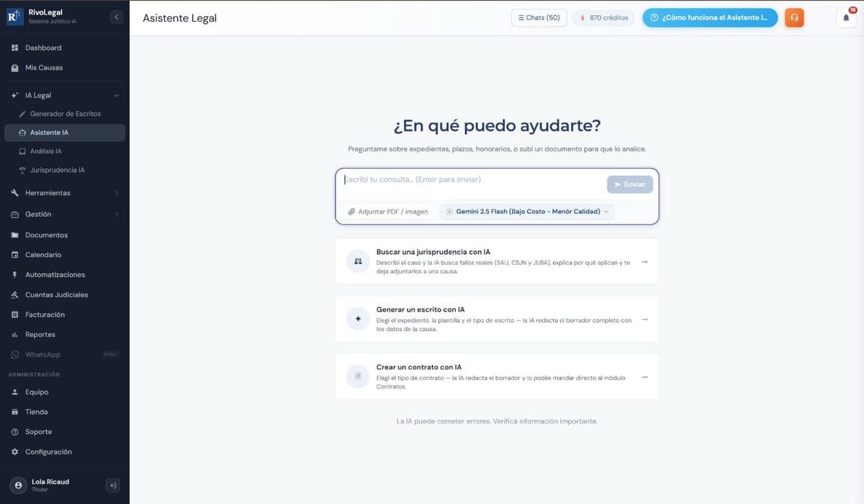
Task: Open Crear un contrato con IA card
Action: (x=497, y=377)
